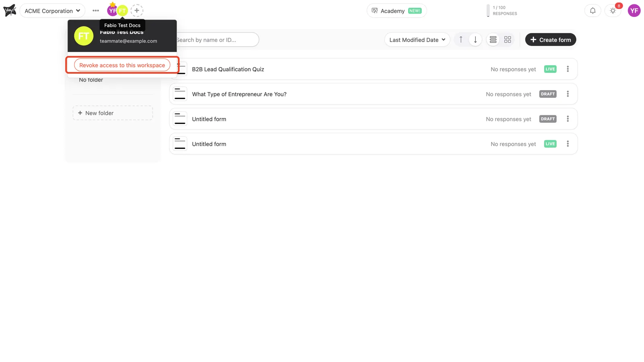Click the Yay! Forms logo icon

(x=10, y=10)
